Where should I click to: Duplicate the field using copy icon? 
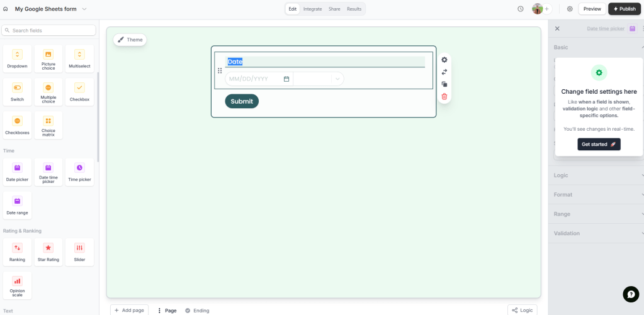pyautogui.click(x=444, y=84)
